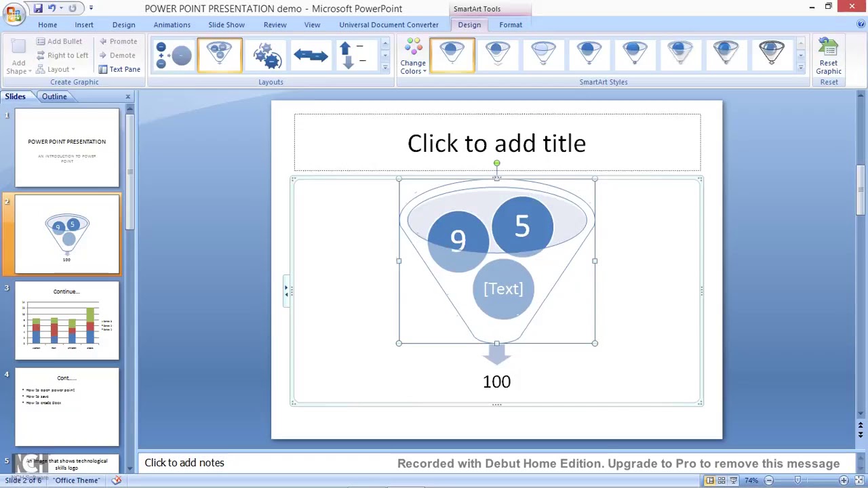Choose the Arrow Ribbon layout
Viewport: 868px width, 488px height.
click(311, 56)
